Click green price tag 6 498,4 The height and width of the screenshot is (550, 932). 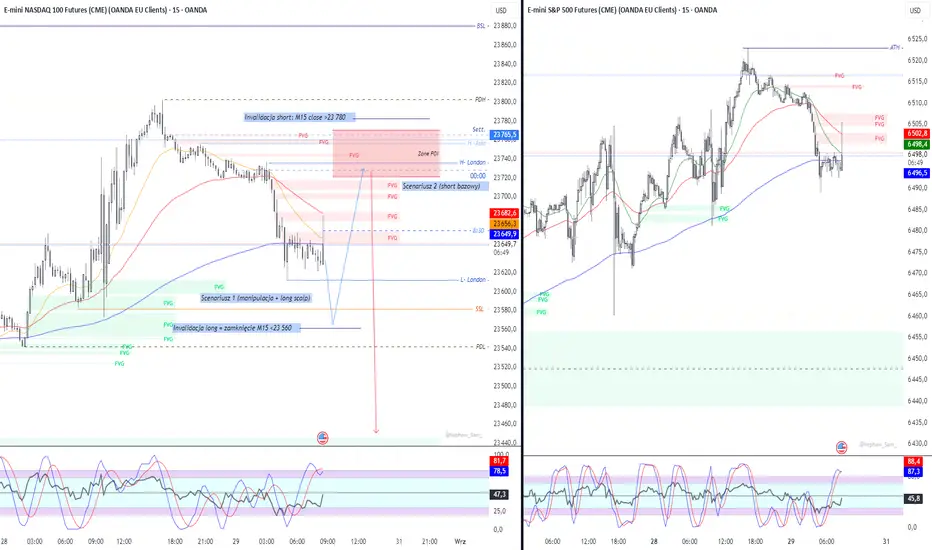pyautogui.click(x=917, y=144)
